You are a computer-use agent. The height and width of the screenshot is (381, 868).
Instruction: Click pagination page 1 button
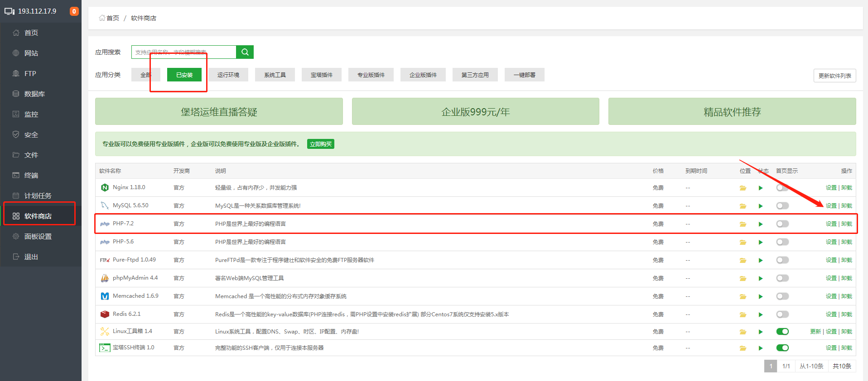(771, 366)
